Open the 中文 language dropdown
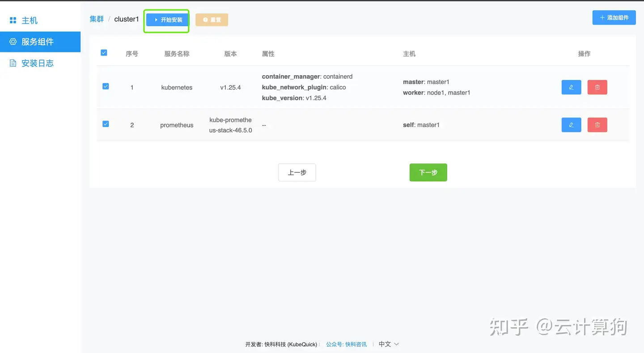This screenshot has width=644, height=353. 389,344
